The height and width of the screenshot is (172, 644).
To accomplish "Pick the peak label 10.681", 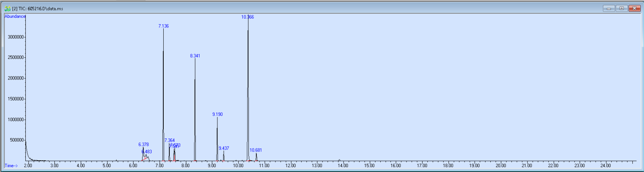I will pos(256,150).
